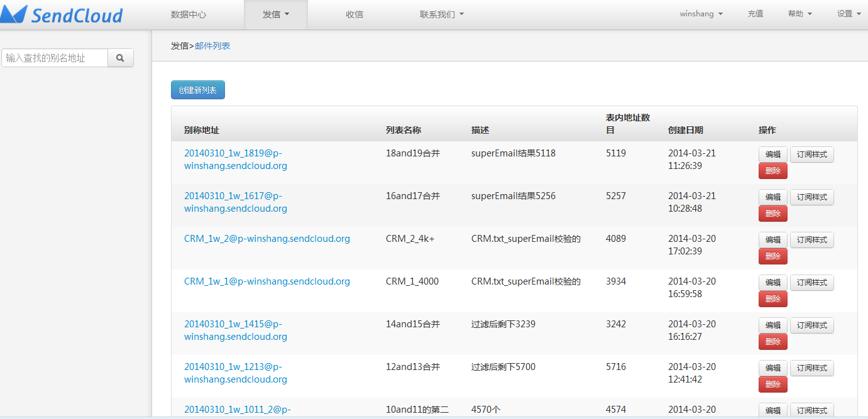This screenshot has height=419, width=868.
Task: Open the 20140310_1w_1213 list address link
Action: coord(236,373)
